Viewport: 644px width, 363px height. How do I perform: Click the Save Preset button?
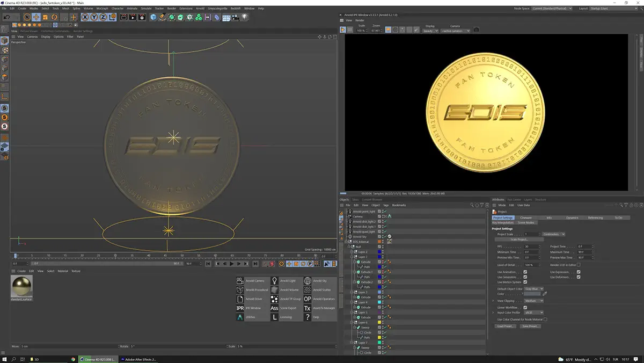(x=530, y=326)
